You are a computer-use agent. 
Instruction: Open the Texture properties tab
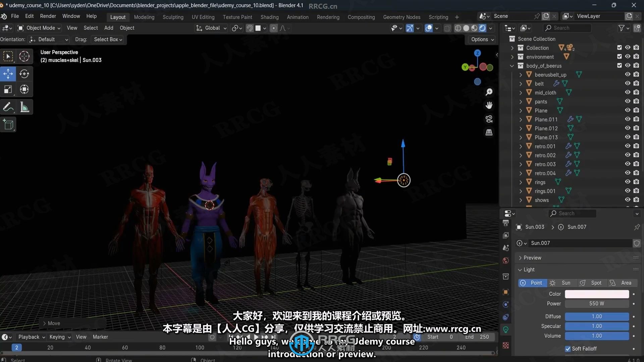tap(506, 346)
